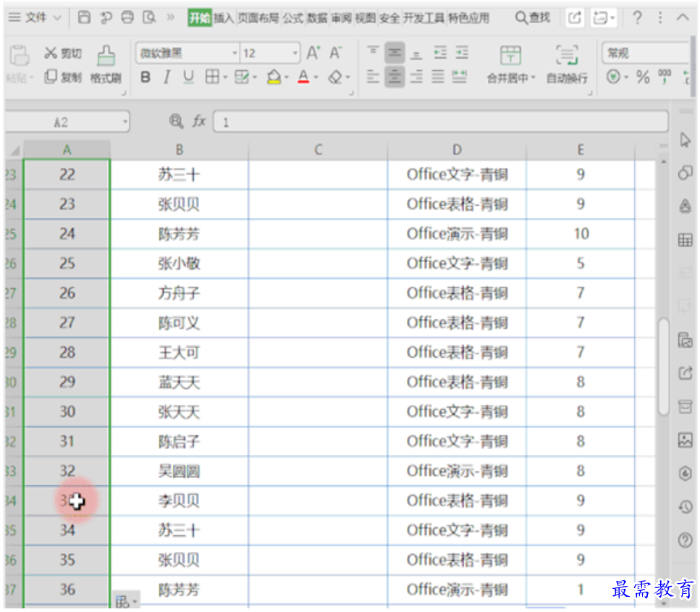This screenshot has width=700, height=612.
Task: Switch to the 插入 (Insert) tab
Action: [224, 18]
